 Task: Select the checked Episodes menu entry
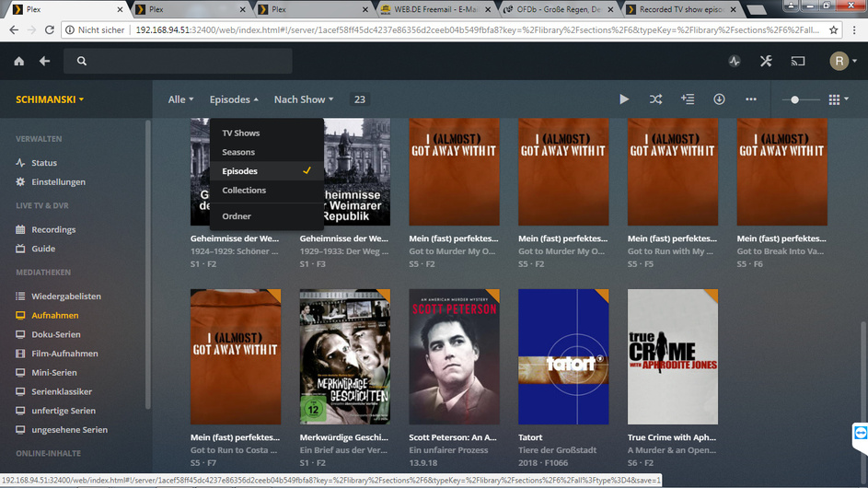(x=267, y=171)
